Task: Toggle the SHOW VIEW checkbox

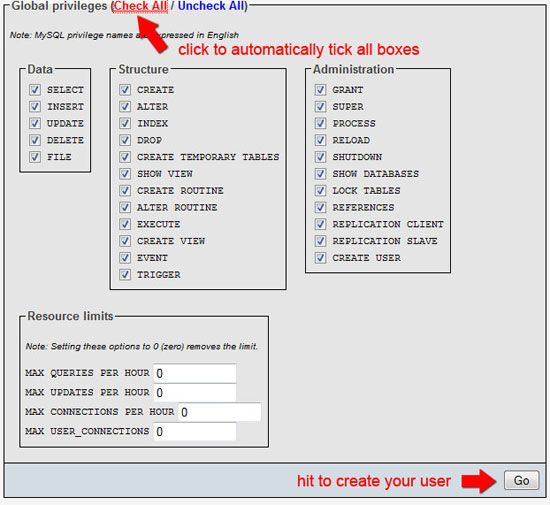Action: (x=125, y=174)
